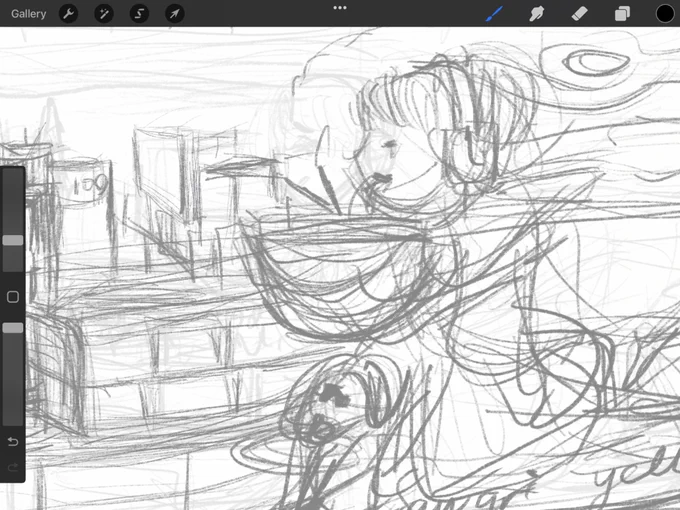Return to the Gallery
Screen dimensions: 680x510
pyautogui.click(x=29, y=14)
